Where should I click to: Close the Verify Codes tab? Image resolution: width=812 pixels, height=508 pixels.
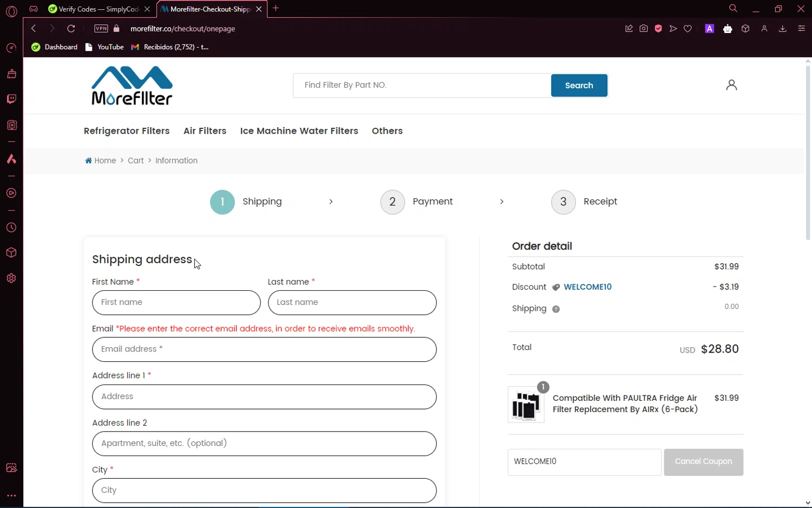[x=147, y=9]
